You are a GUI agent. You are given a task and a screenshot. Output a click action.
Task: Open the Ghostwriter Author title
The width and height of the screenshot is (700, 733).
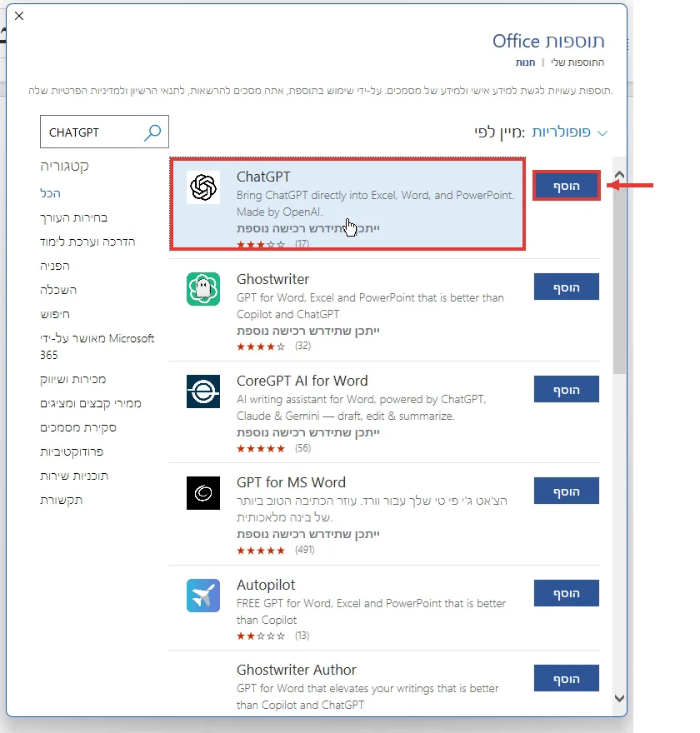point(297,670)
